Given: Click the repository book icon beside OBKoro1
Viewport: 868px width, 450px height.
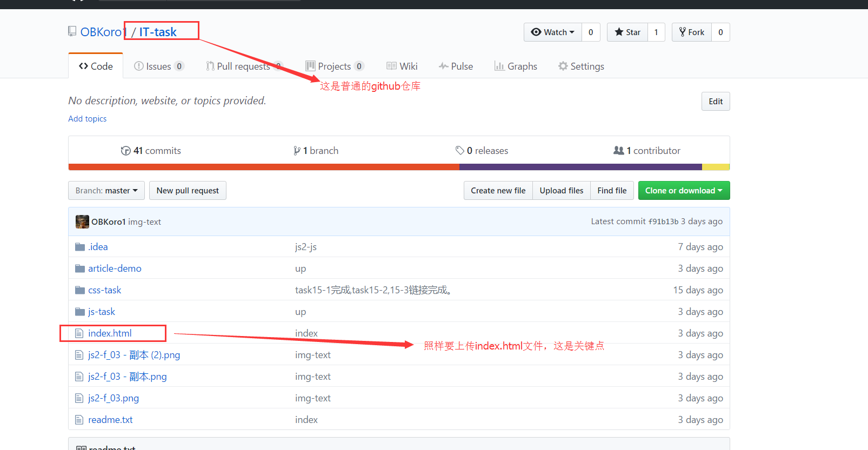Looking at the screenshot, I should click(x=72, y=31).
